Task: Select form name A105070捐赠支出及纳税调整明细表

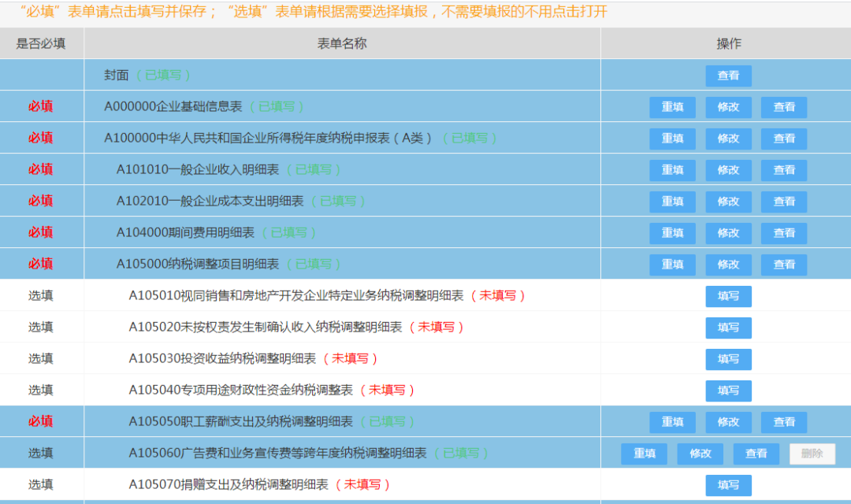Action: click(229, 484)
